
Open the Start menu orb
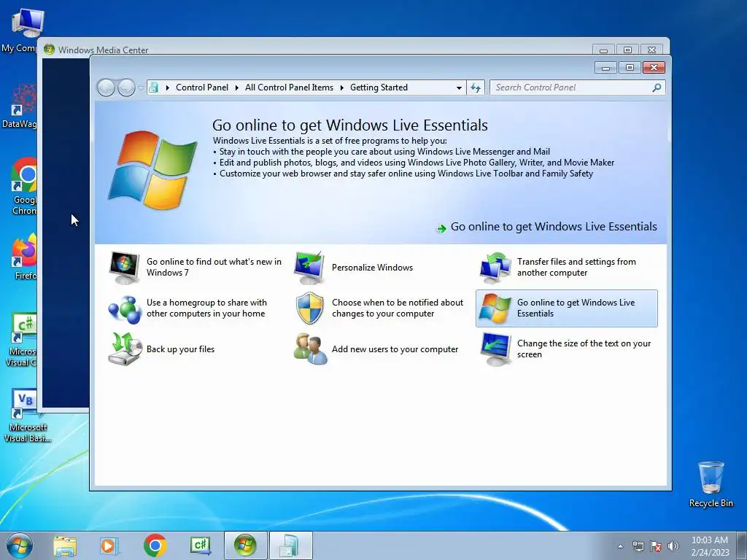20,545
